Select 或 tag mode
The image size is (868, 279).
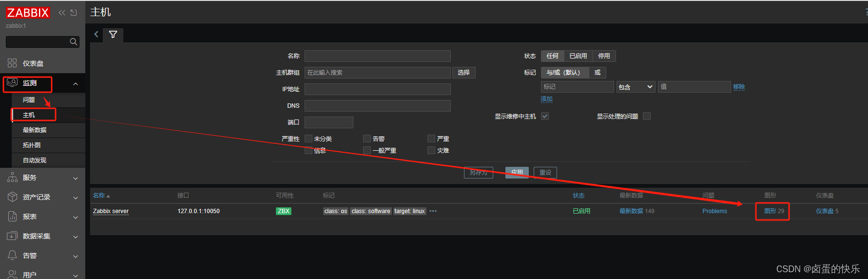(598, 73)
